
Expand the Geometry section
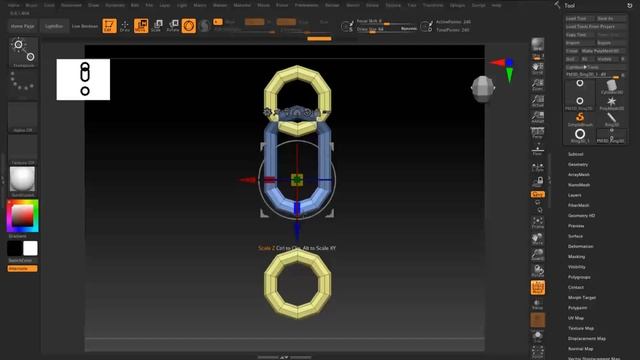click(578, 164)
